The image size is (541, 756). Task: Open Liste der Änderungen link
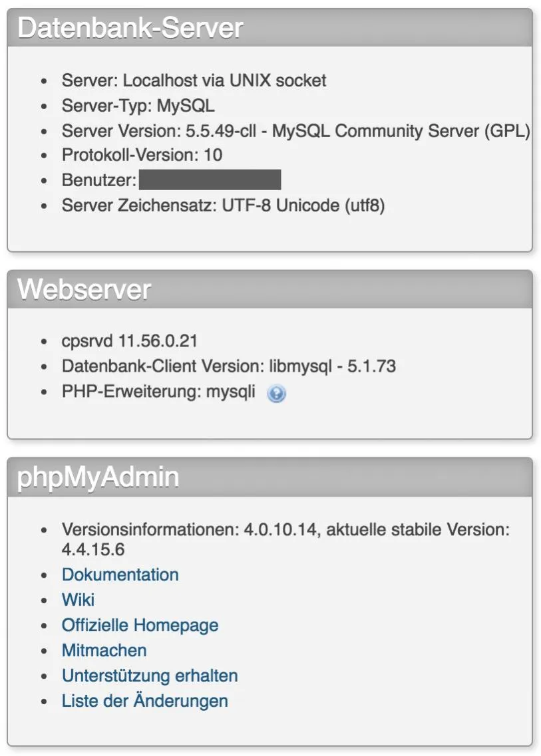(x=145, y=701)
